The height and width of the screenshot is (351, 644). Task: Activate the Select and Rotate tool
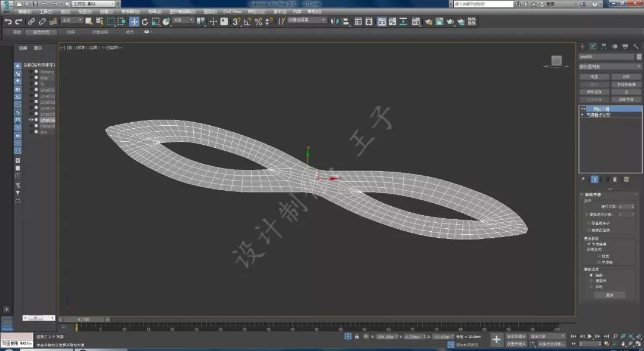(x=144, y=21)
